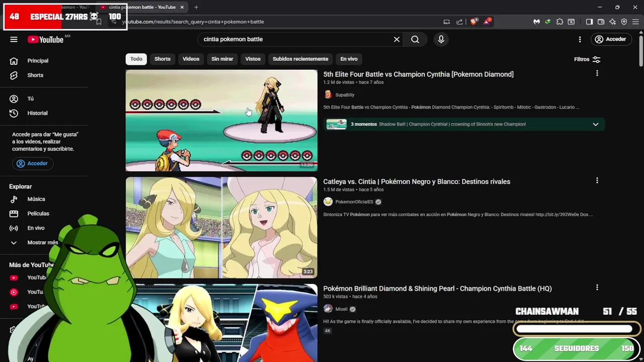
Task: Open the extensions puzzle-piece icon
Action: (559, 22)
